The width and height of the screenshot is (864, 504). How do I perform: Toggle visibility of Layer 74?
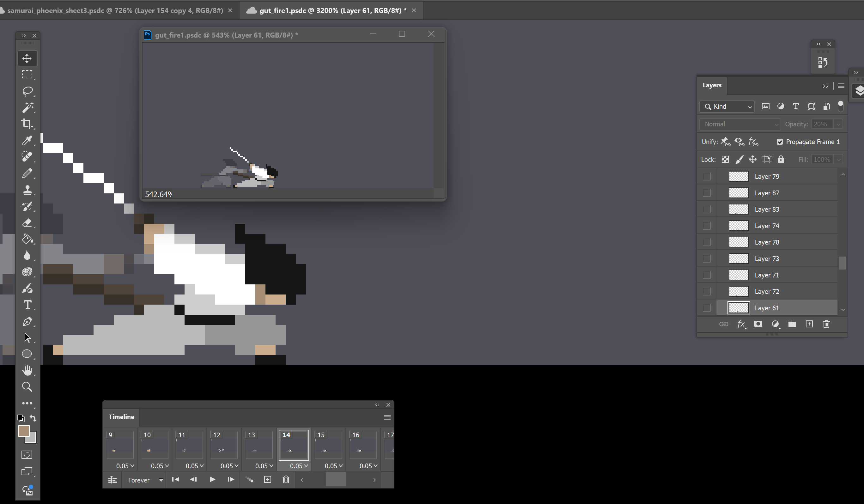[707, 226]
